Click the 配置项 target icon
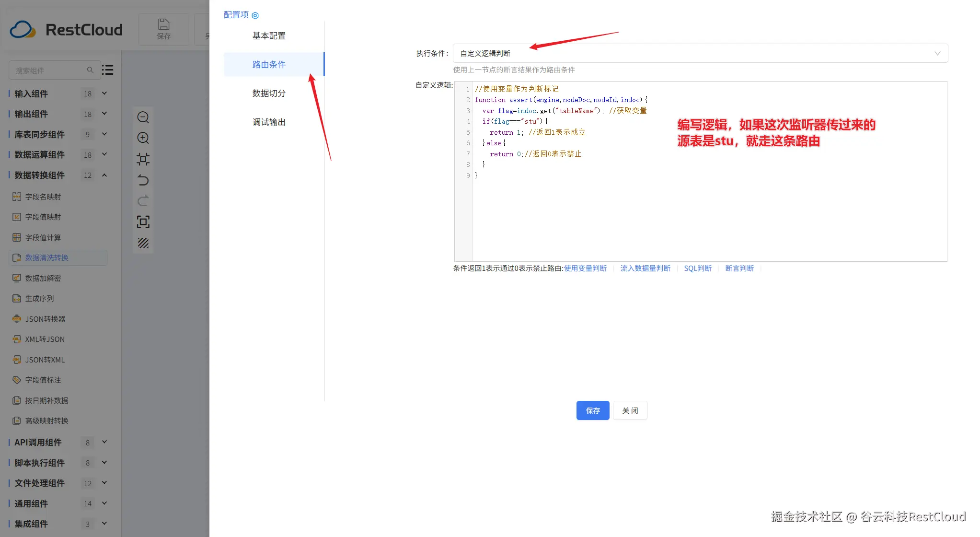Viewport: 980px width, 537px height. coord(255,15)
